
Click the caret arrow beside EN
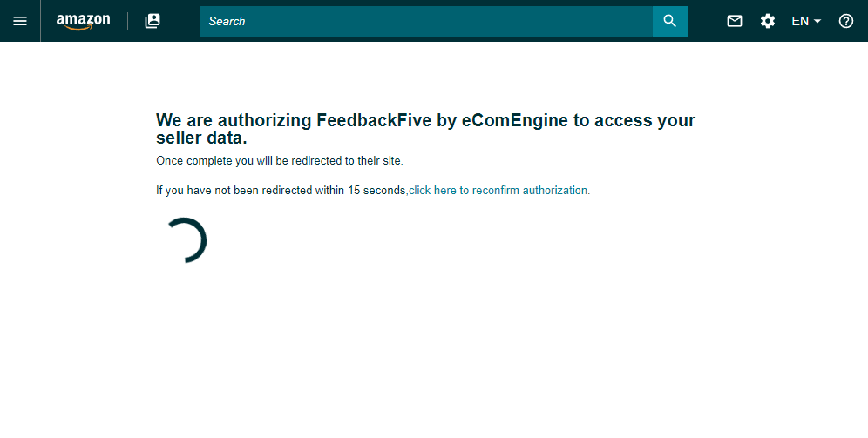[x=817, y=22]
